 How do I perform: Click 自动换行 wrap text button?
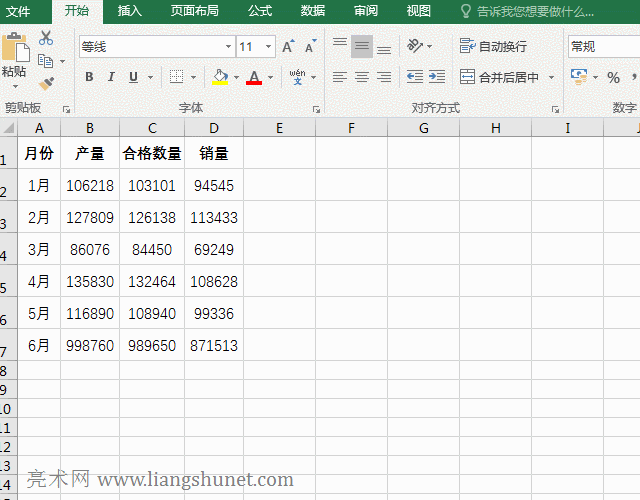[x=493, y=46]
